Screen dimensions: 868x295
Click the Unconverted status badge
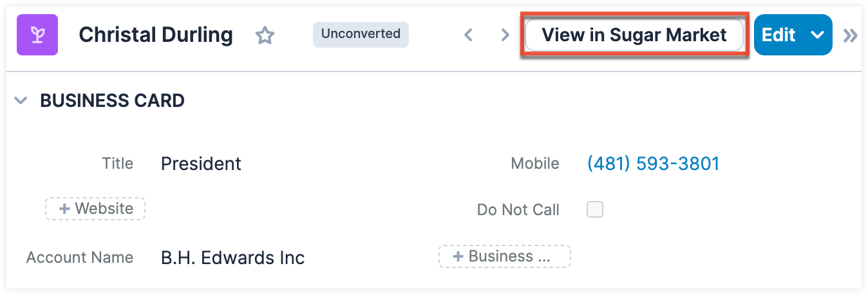click(x=361, y=34)
